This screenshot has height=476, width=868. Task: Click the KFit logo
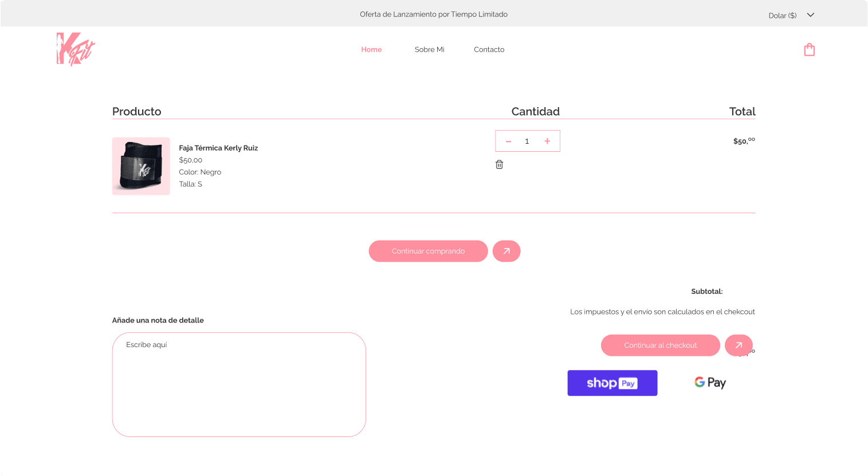[x=75, y=49]
